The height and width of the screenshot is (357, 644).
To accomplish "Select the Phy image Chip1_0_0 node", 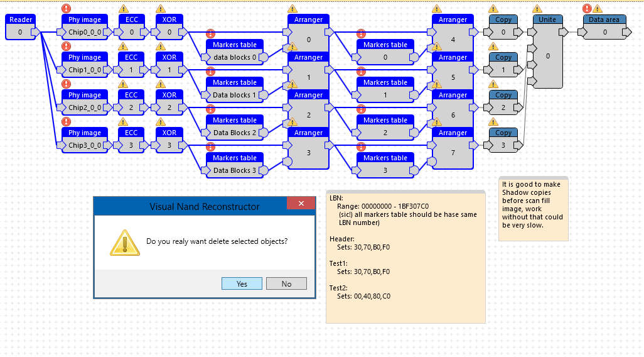I will 85,65.
